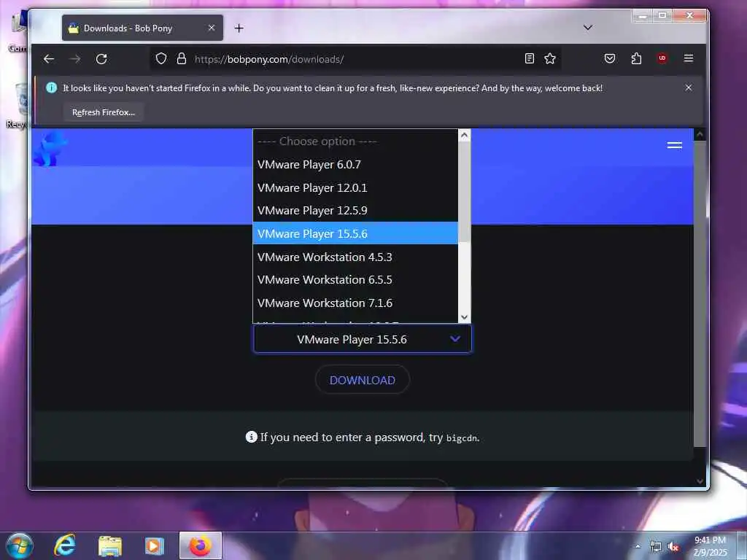
Task: Dismiss the Firefox refresh notification bar
Action: click(x=689, y=87)
